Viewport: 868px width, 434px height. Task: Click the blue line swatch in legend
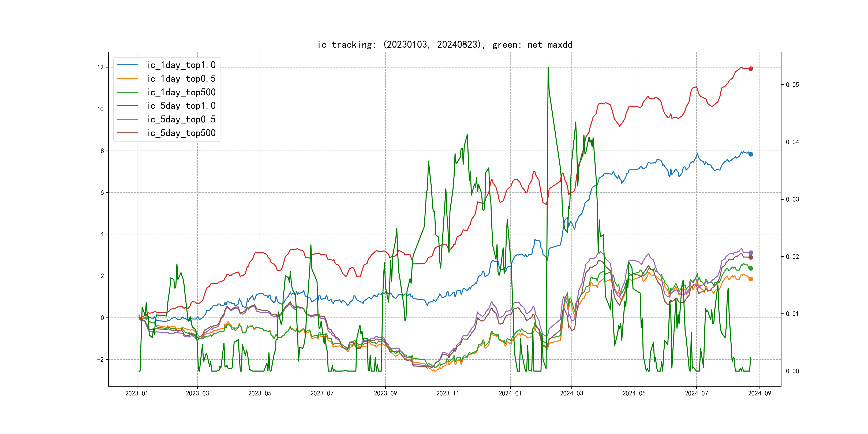point(127,65)
